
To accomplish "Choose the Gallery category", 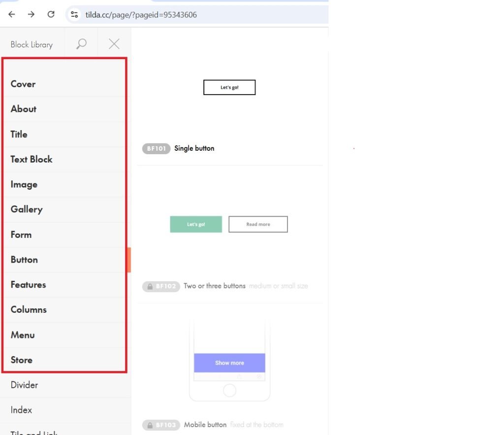I will coord(27,209).
